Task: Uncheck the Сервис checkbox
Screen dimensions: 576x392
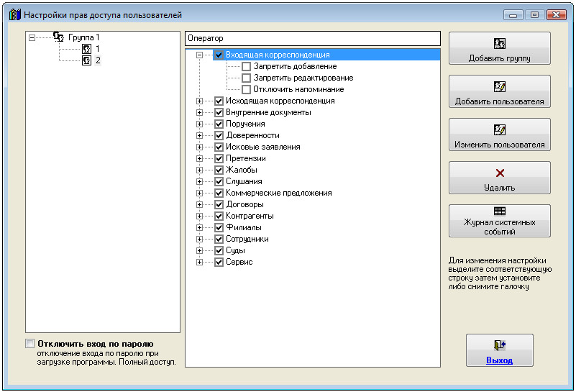Action: coord(219,262)
